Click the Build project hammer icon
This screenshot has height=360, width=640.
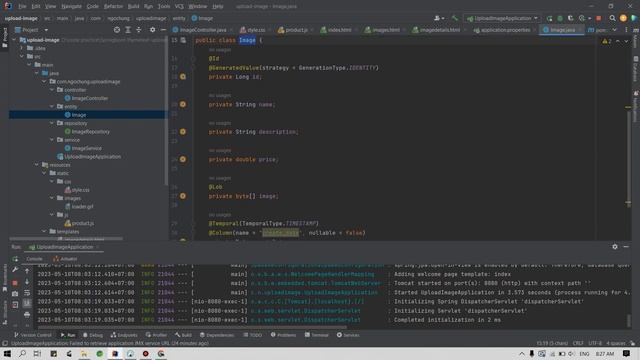[455, 18]
